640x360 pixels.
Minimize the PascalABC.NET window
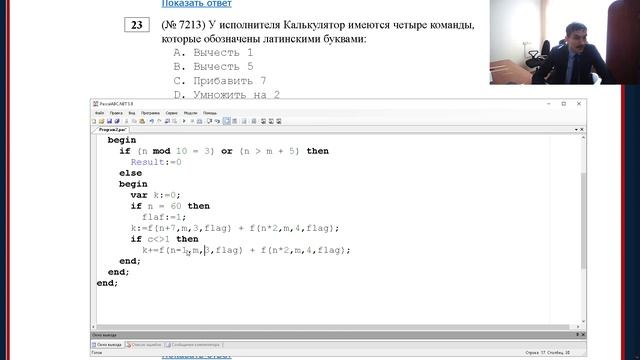point(549,104)
